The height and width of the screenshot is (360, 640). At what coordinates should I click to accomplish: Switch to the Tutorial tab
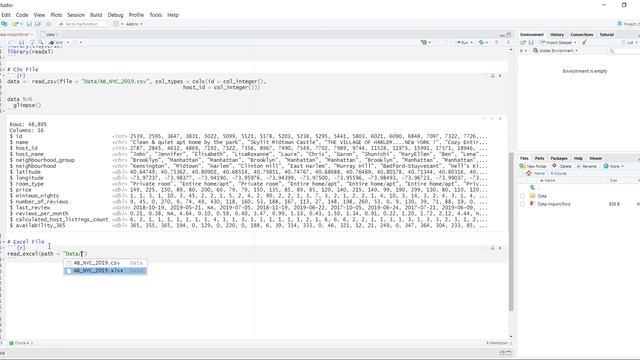[x=607, y=35]
